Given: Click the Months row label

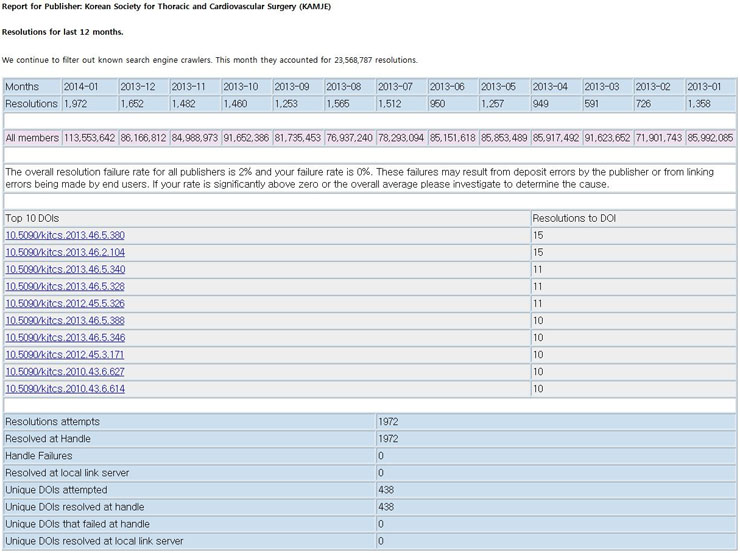Looking at the screenshot, I should 22,87.
